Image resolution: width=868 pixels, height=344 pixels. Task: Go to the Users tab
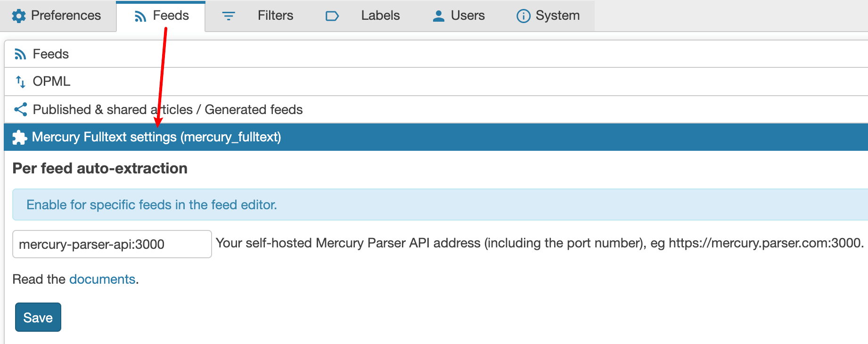459,16
